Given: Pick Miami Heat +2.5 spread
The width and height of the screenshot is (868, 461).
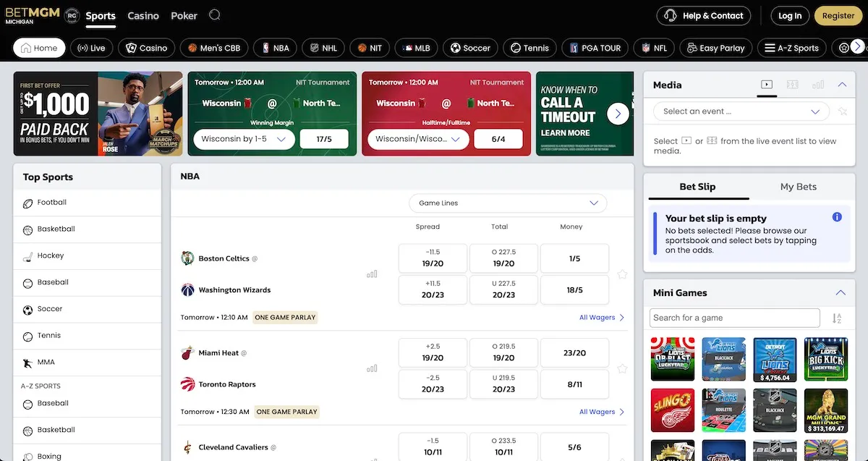Looking at the screenshot, I should [x=433, y=352].
